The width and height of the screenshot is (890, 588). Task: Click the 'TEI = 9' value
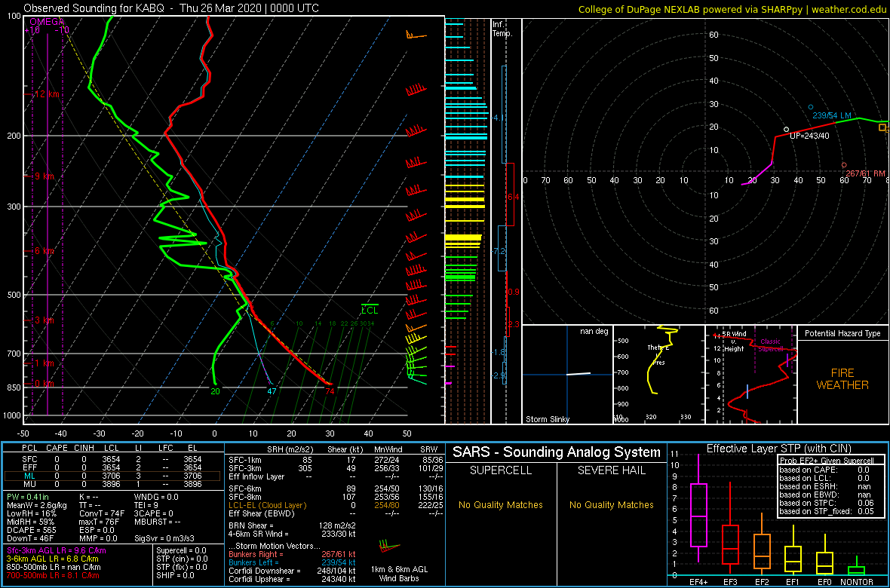coord(146,505)
